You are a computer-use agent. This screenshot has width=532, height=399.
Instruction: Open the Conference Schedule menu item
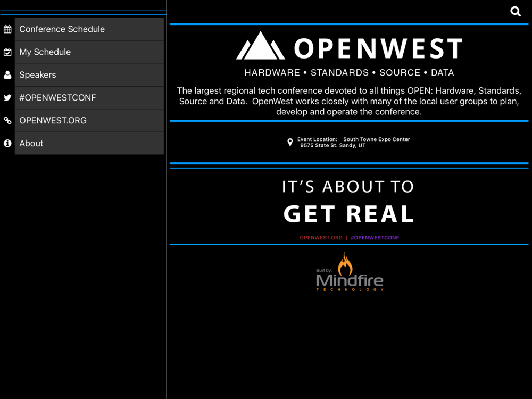point(89,29)
